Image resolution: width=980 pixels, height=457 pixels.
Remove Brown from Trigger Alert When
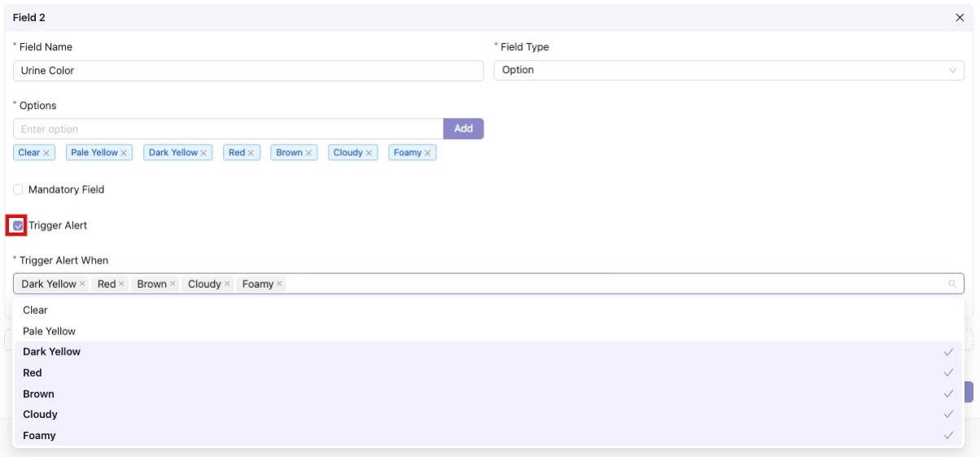tap(173, 284)
